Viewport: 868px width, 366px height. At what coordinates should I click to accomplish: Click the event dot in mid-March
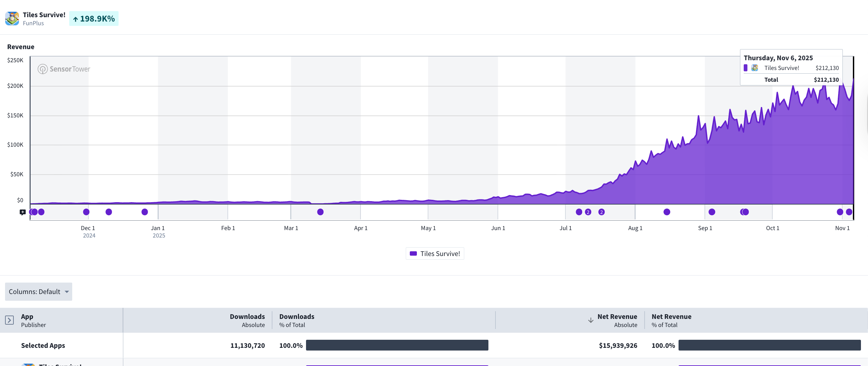point(320,212)
